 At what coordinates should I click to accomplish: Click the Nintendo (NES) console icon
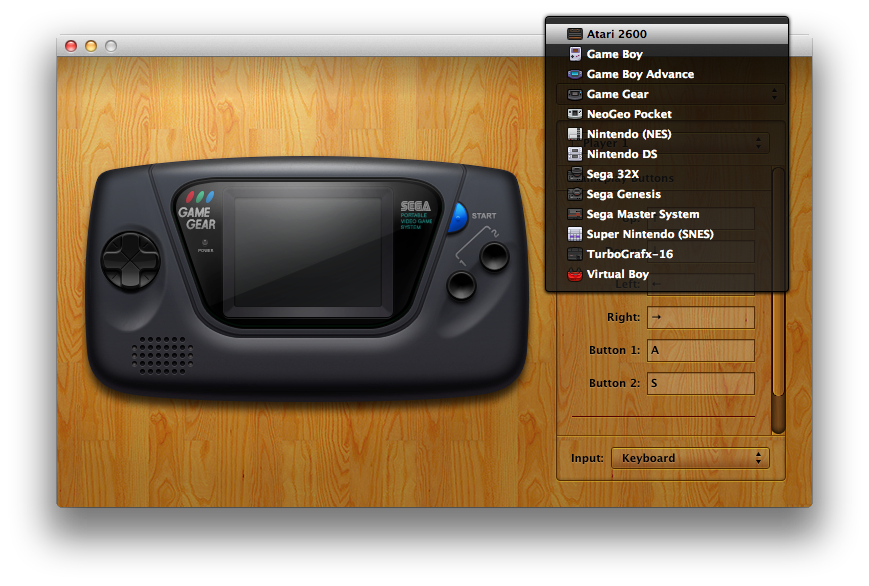(575, 134)
